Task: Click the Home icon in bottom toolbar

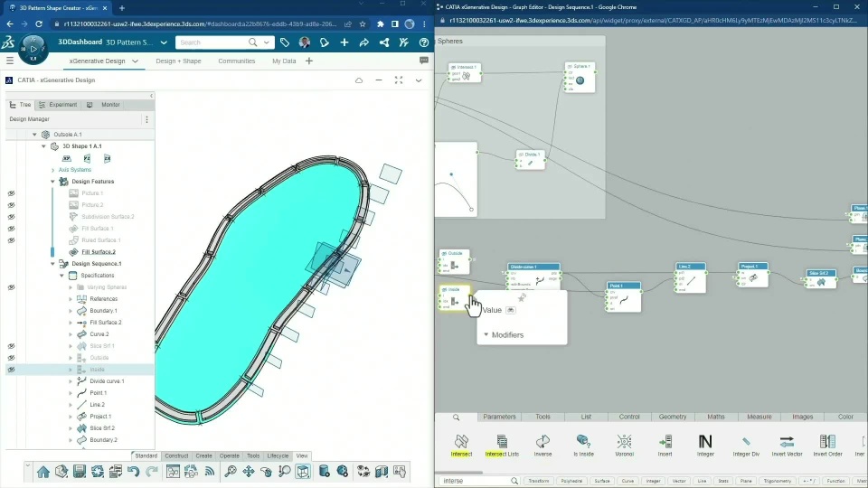Action: pyautogui.click(x=43, y=472)
